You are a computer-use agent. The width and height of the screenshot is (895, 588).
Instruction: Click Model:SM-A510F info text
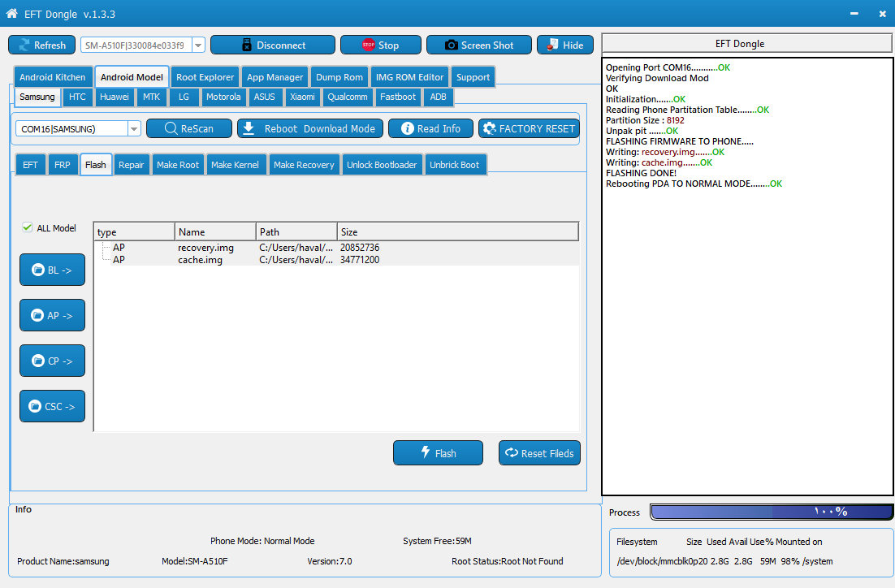[195, 561]
